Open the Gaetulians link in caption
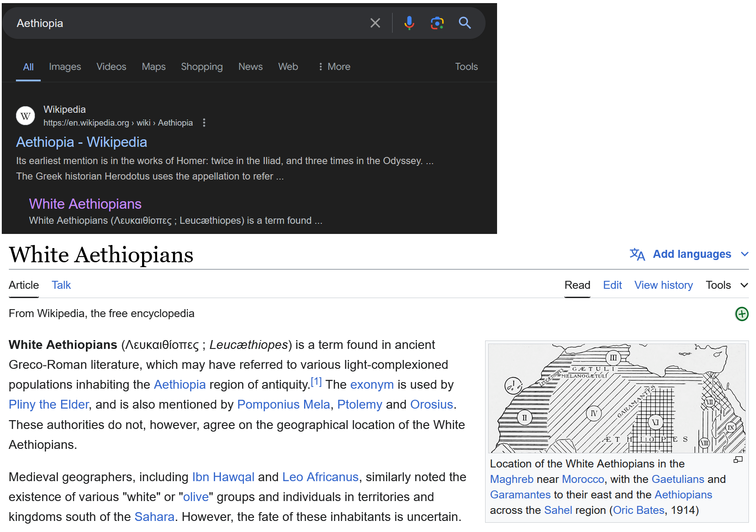The image size is (756, 532). pyautogui.click(x=678, y=479)
